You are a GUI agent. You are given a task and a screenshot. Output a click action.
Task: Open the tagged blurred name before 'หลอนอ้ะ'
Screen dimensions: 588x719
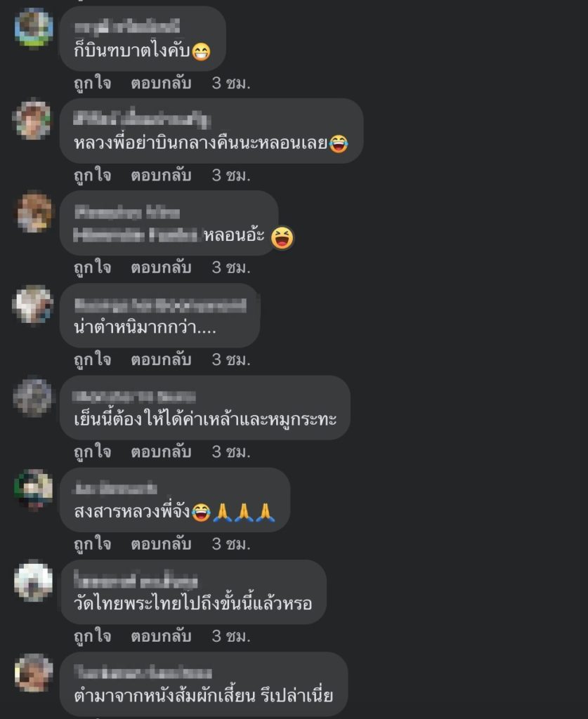coord(137,235)
